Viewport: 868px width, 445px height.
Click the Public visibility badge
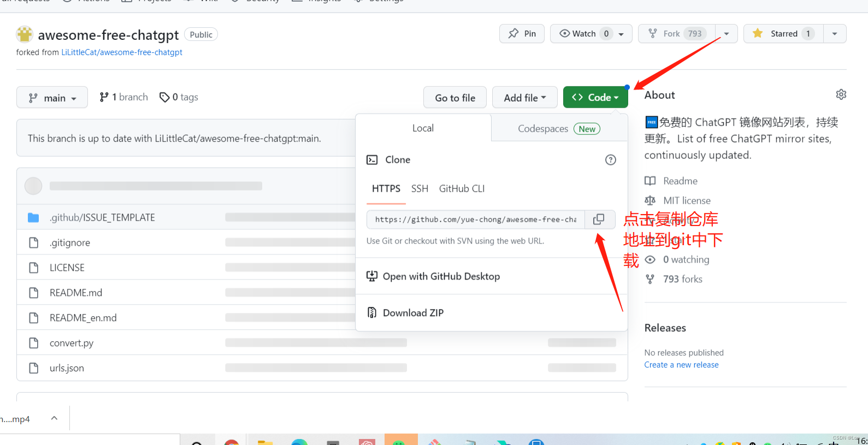click(x=201, y=34)
